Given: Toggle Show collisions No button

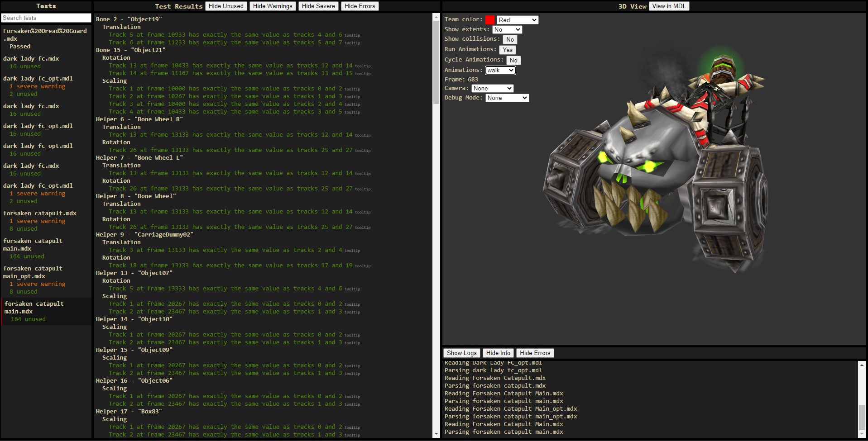Looking at the screenshot, I should point(510,39).
